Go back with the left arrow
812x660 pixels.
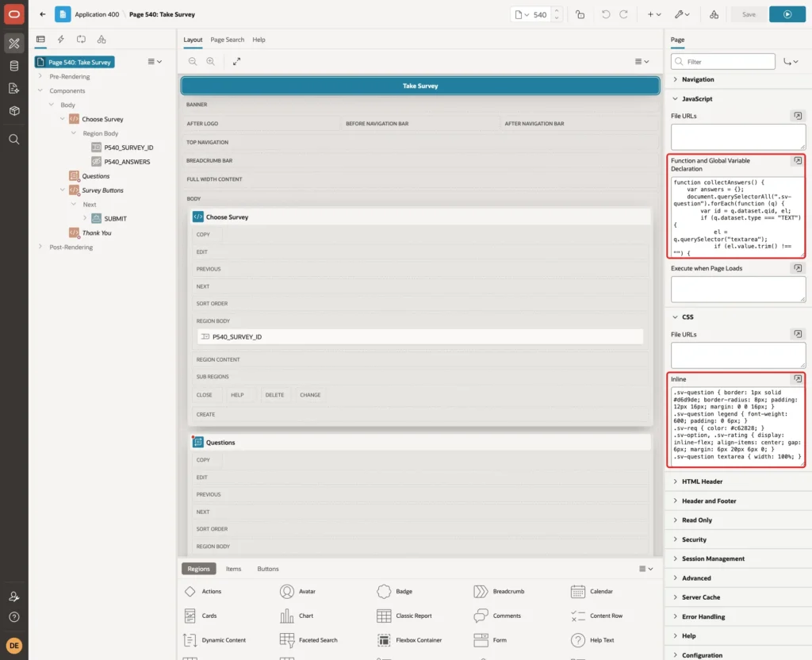coord(43,14)
